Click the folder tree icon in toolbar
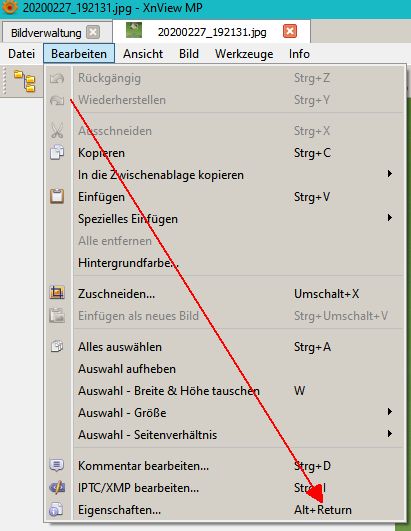Viewport: 411px width, 531px height. pyautogui.click(x=25, y=81)
